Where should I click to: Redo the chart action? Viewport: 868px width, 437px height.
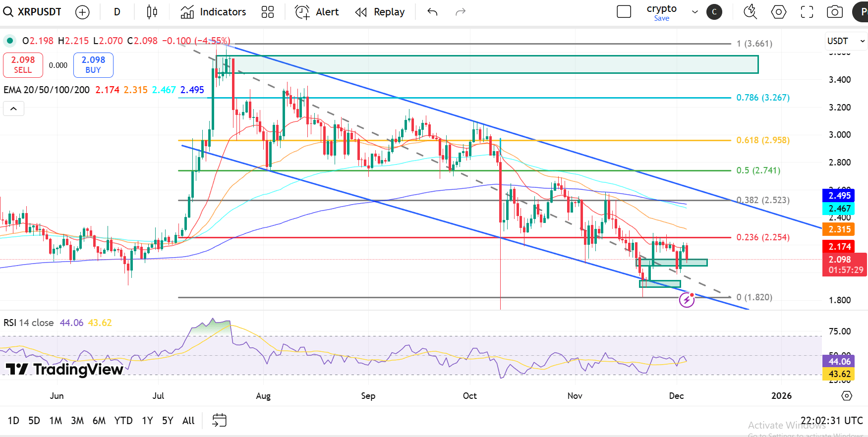click(x=461, y=12)
